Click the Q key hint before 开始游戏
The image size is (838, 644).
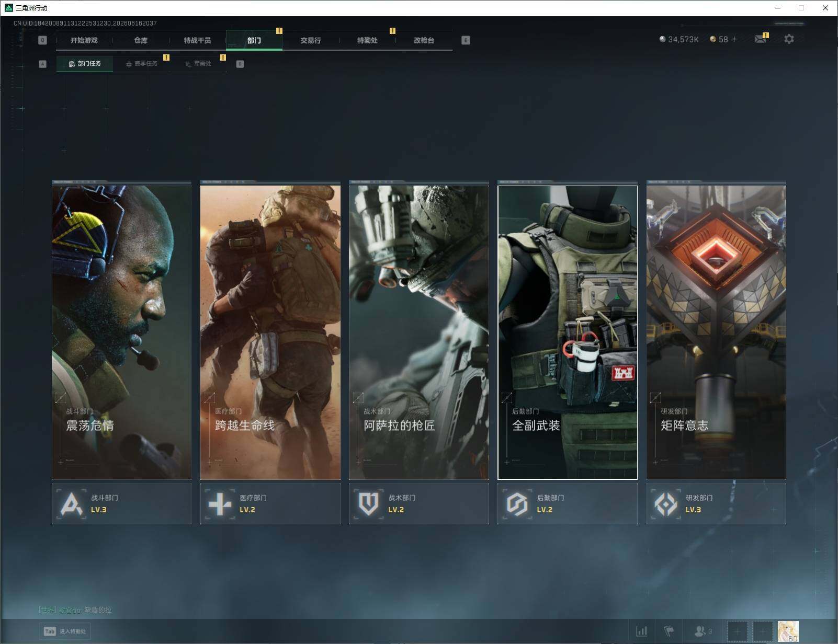pos(43,40)
